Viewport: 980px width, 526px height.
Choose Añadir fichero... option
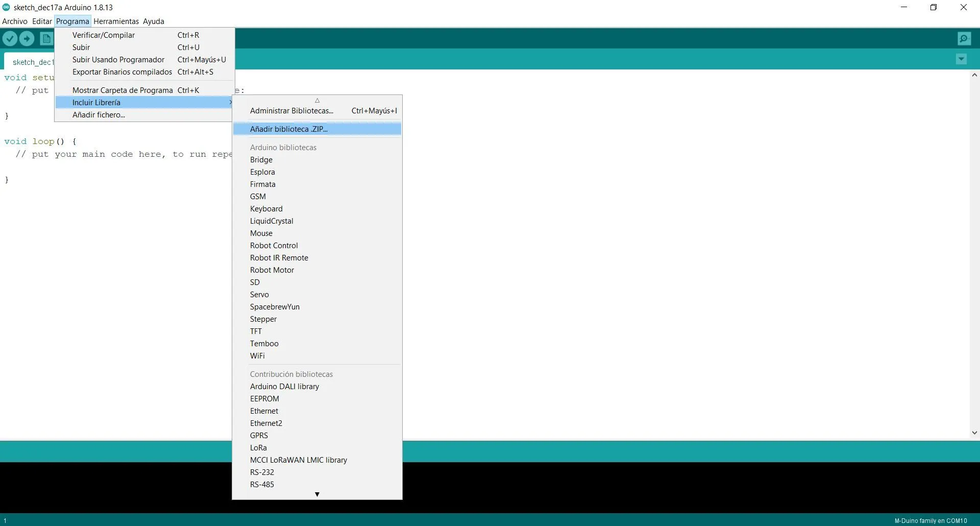tap(144, 115)
